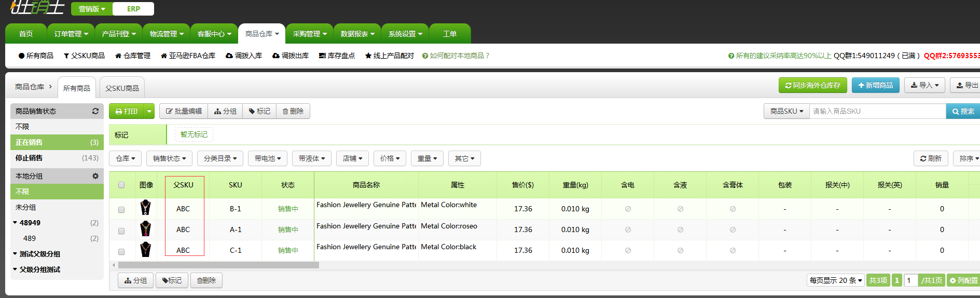Click the page number input field
This screenshot has height=298, width=980.
tap(910, 280)
